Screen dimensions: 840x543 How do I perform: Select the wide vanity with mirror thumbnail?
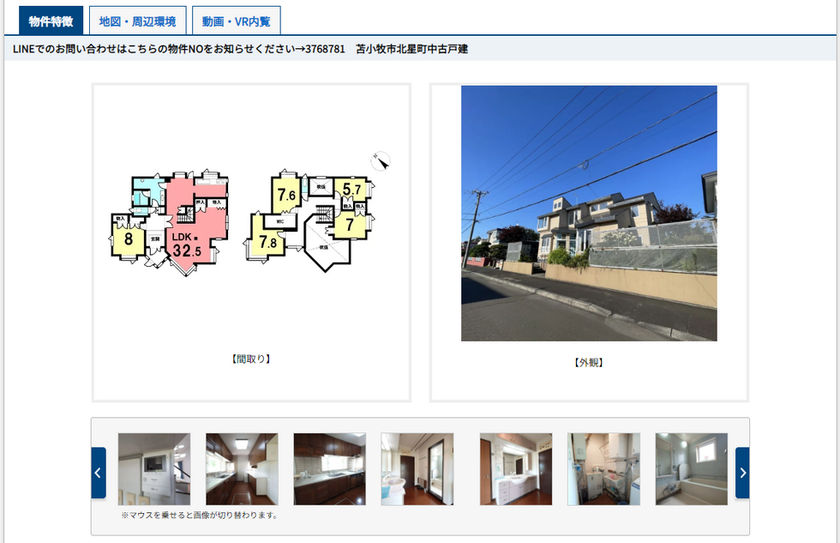pos(516,469)
